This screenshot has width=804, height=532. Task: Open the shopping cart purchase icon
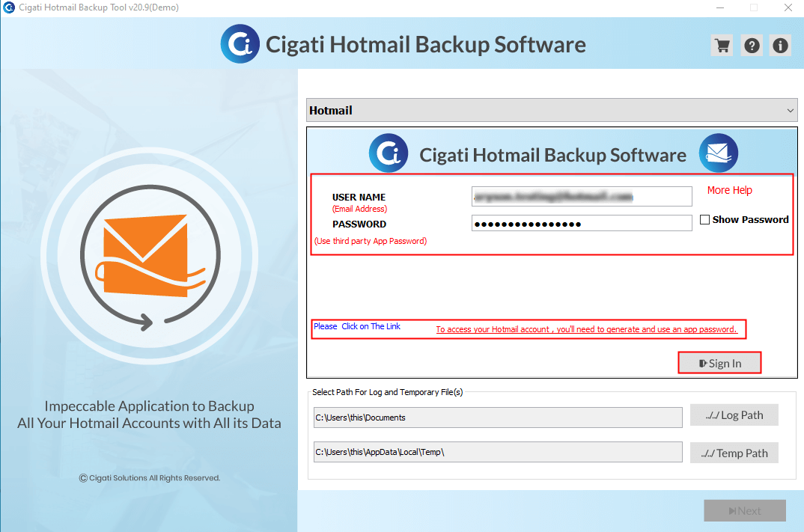click(722, 46)
